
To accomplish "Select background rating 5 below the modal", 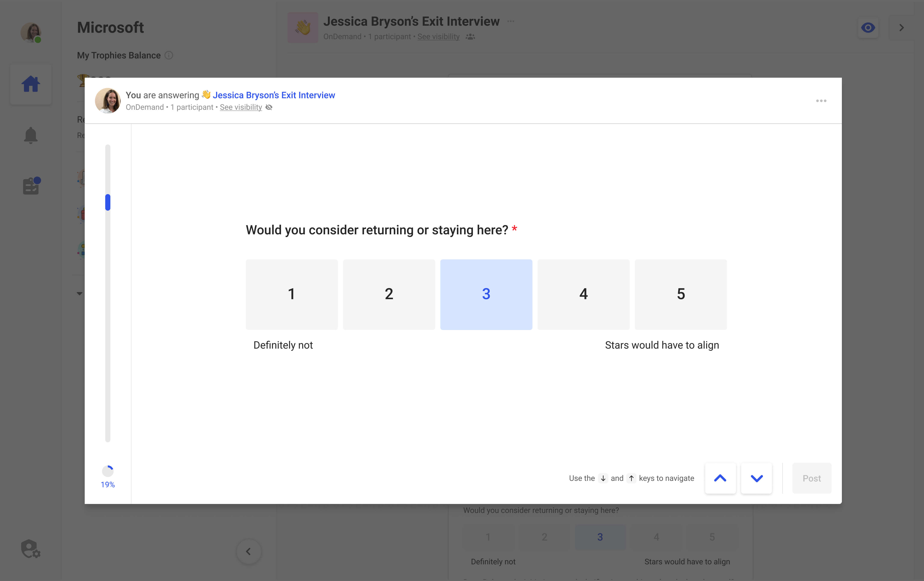I will pos(712,537).
